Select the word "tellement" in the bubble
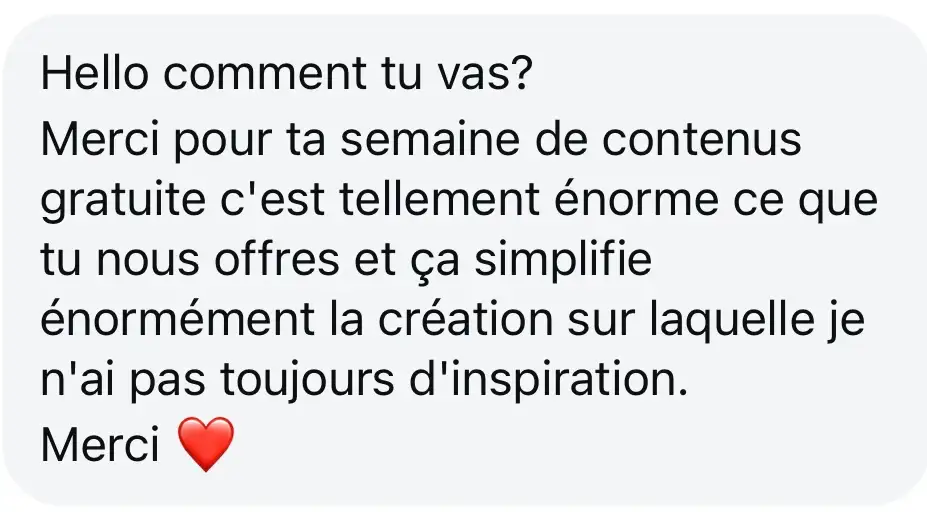 coord(439,200)
